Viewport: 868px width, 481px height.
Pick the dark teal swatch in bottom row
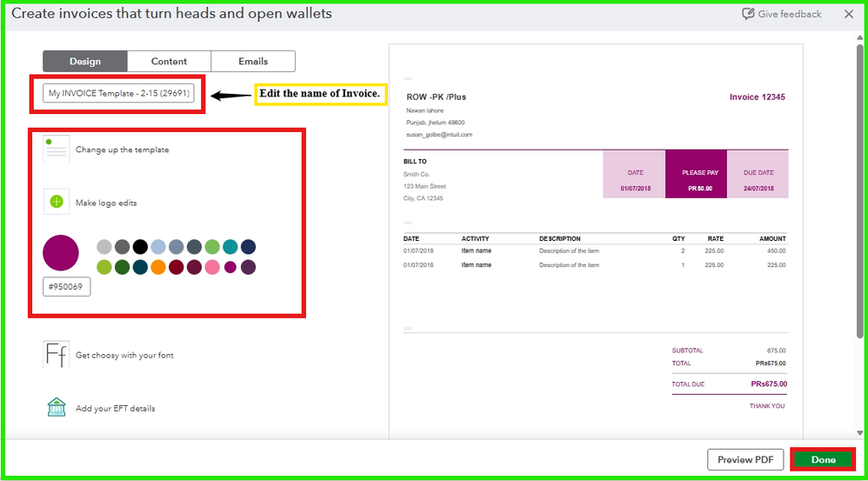140,267
